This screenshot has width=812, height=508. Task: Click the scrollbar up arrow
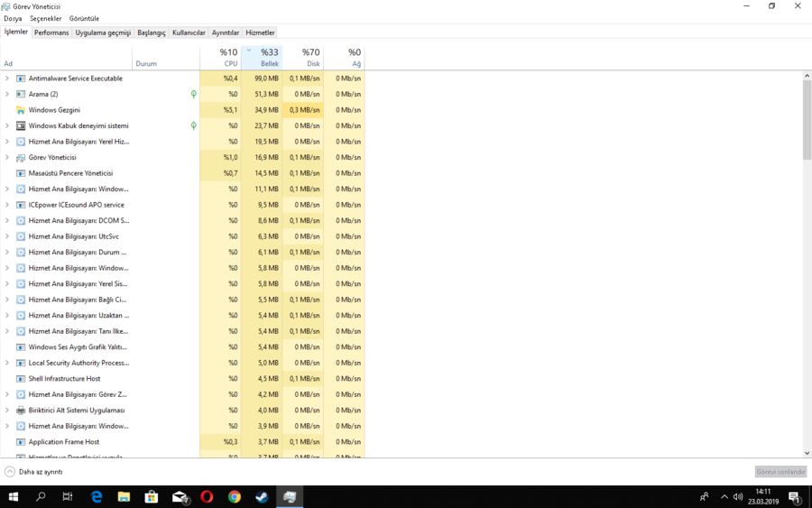point(807,76)
